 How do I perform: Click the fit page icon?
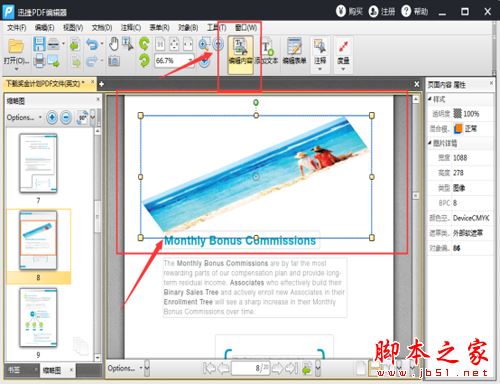tap(174, 44)
